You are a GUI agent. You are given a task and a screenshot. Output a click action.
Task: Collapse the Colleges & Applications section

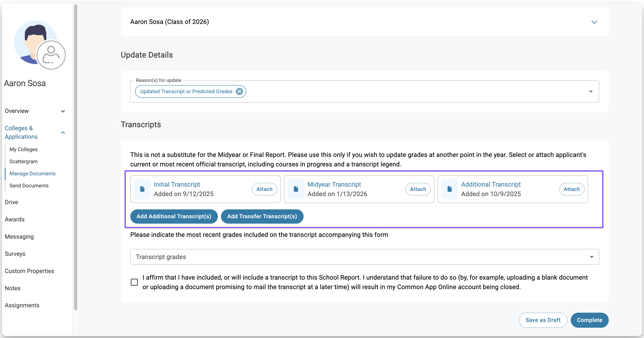[63, 132]
